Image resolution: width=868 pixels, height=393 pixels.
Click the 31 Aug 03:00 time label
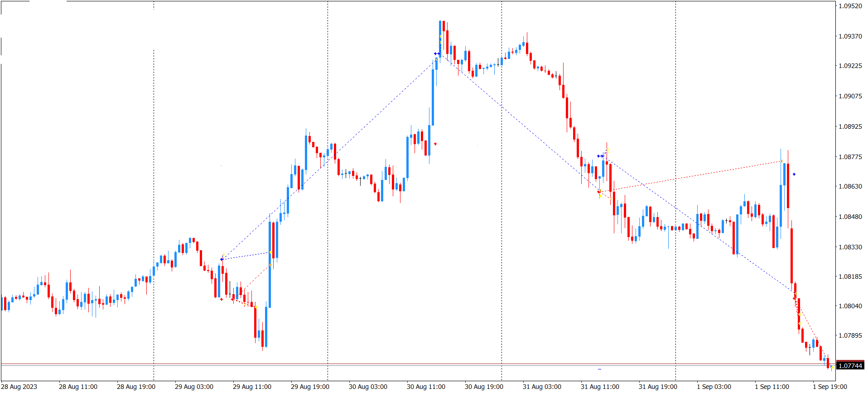pos(542,387)
